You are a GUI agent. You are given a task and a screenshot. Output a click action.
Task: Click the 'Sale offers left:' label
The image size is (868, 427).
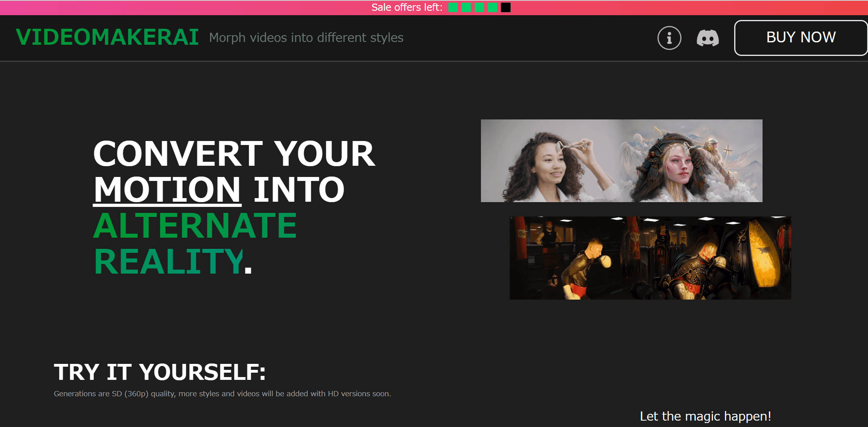click(x=407, y=8)
